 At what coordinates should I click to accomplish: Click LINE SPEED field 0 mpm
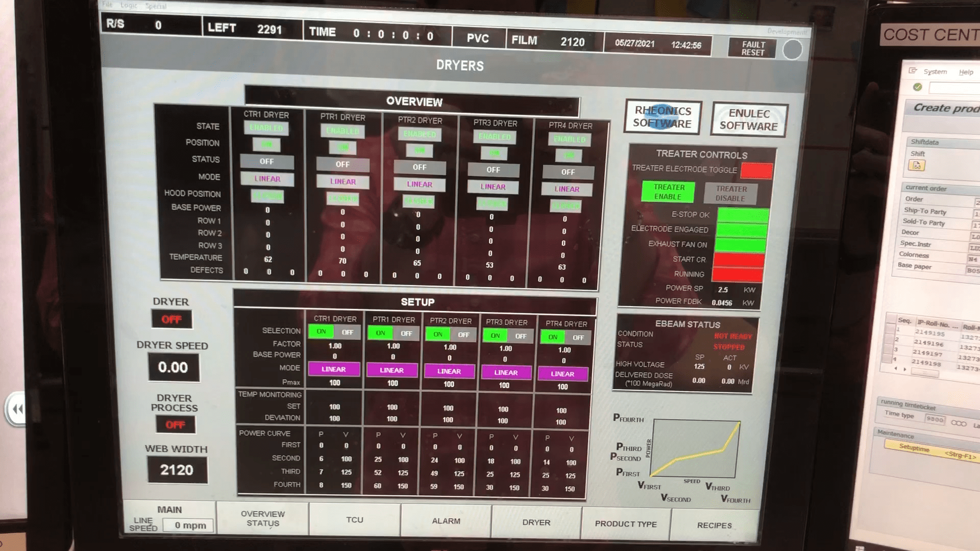[x=189, y=525]
